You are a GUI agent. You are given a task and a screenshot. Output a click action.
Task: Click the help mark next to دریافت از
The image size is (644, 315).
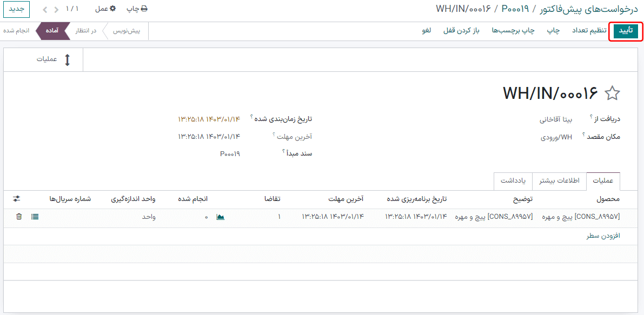(590, 117)
